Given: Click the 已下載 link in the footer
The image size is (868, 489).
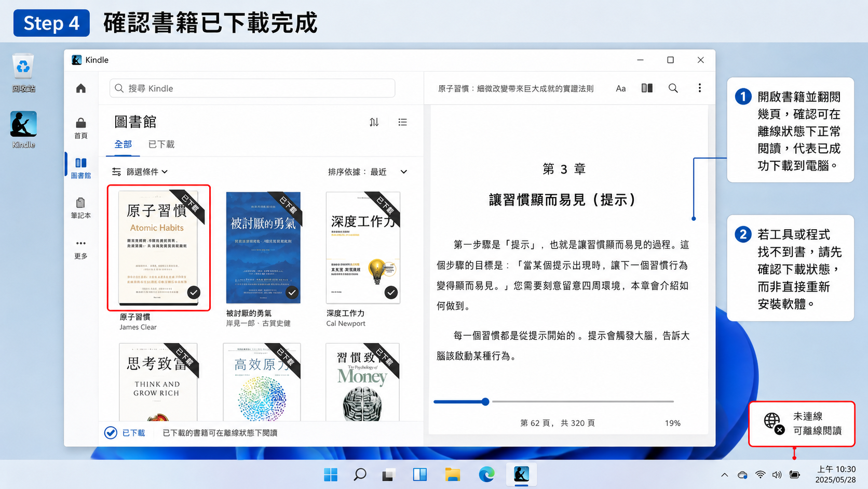Looking at the screenshot, I should click(133, 433).
